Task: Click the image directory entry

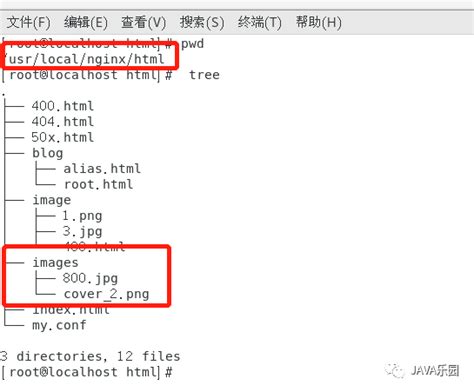Action: 52,200
